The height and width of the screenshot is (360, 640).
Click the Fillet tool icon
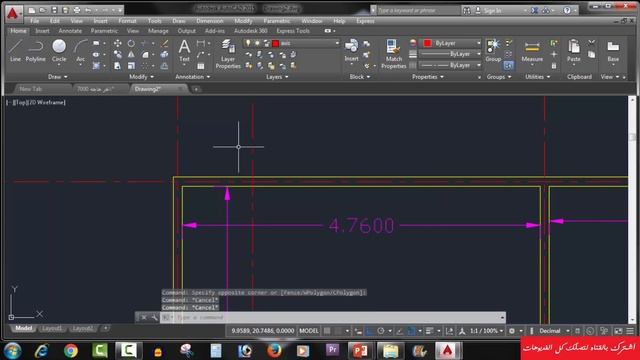tap(145, 54)
